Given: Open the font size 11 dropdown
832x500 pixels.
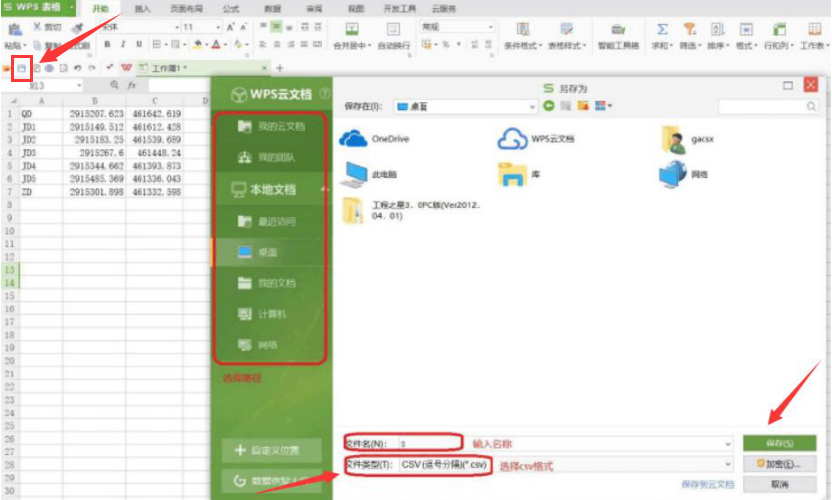Looking at the screenshot, I should click(x=218, y=27).
